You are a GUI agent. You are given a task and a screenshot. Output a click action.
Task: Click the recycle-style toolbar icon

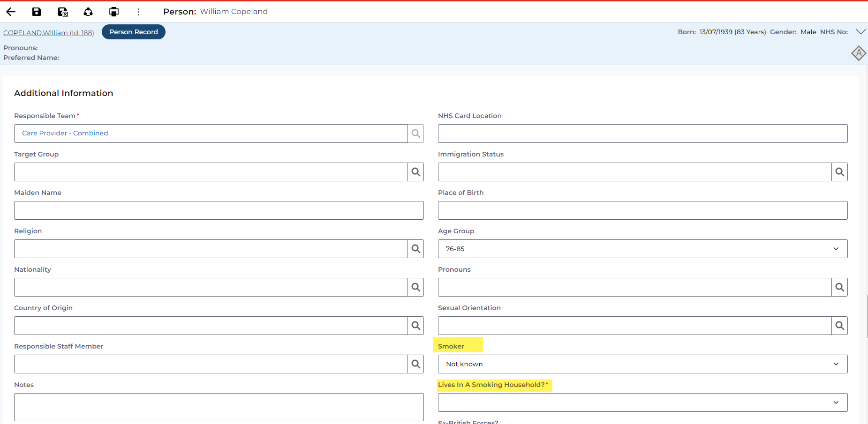click(88, 12)
